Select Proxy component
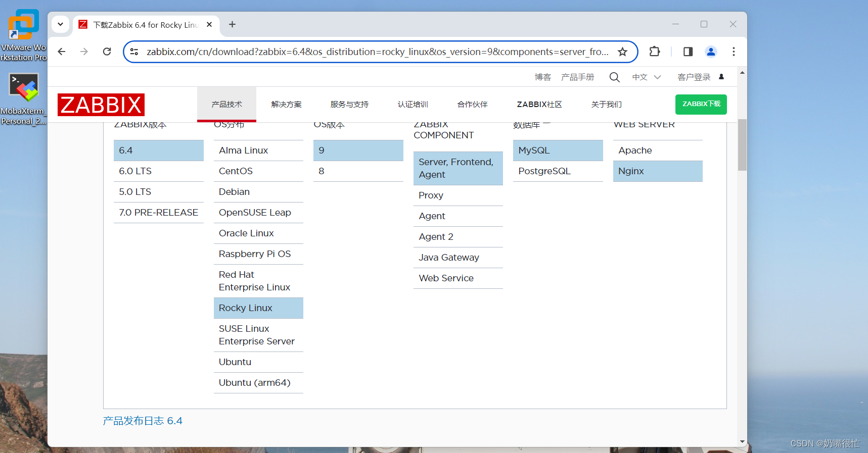Image resolution: width=868 pixels, height=453 pixels. pyautogui.click(x=458, y=195)
